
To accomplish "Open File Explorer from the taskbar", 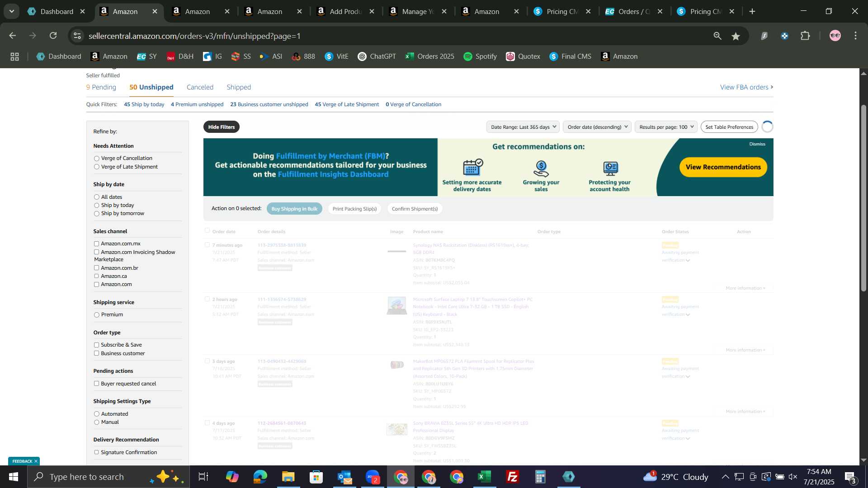I will (288, 477).
